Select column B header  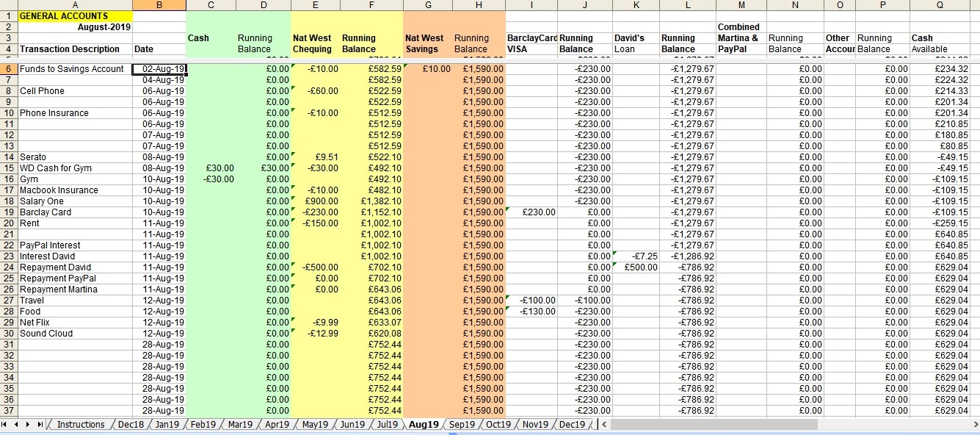pos(159,5)
